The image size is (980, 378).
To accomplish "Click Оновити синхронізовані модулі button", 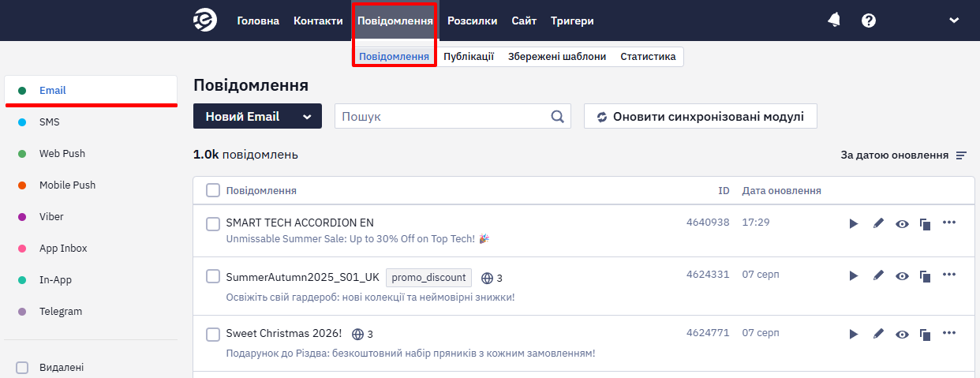I will click(700, 116).
